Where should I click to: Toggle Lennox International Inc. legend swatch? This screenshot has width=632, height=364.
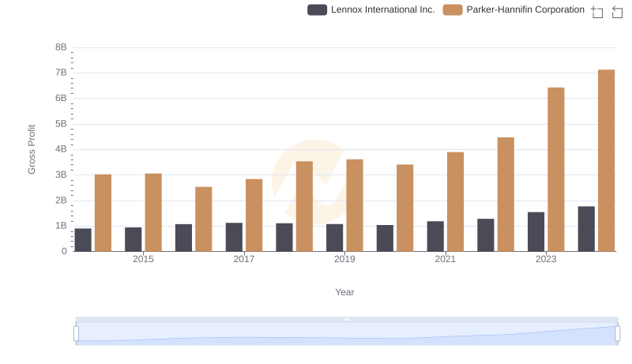(317, 9)
